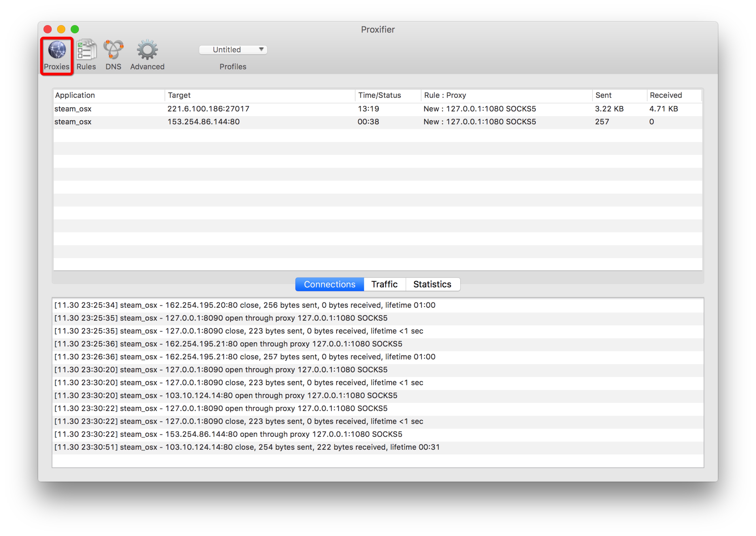Image resolution: width=756 pixels, height=536 pixels.
Task: Switch to the Statistics tab
Action: click(432, 284)
